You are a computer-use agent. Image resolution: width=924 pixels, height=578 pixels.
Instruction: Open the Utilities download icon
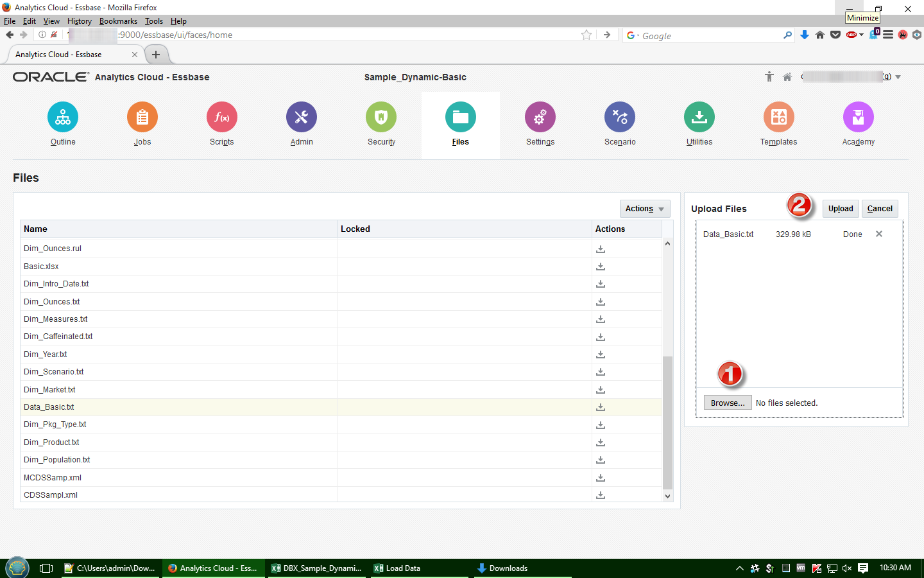pyautogui.click(x=699, y=117)
